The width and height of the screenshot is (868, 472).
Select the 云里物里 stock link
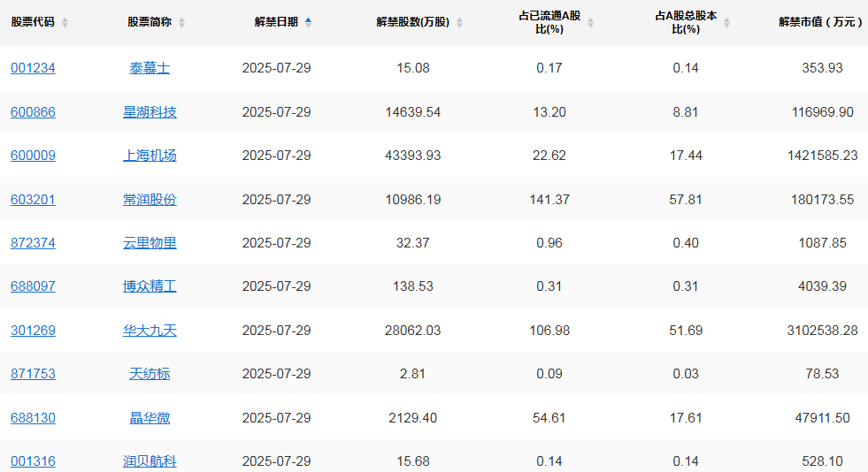click(150, 243)
